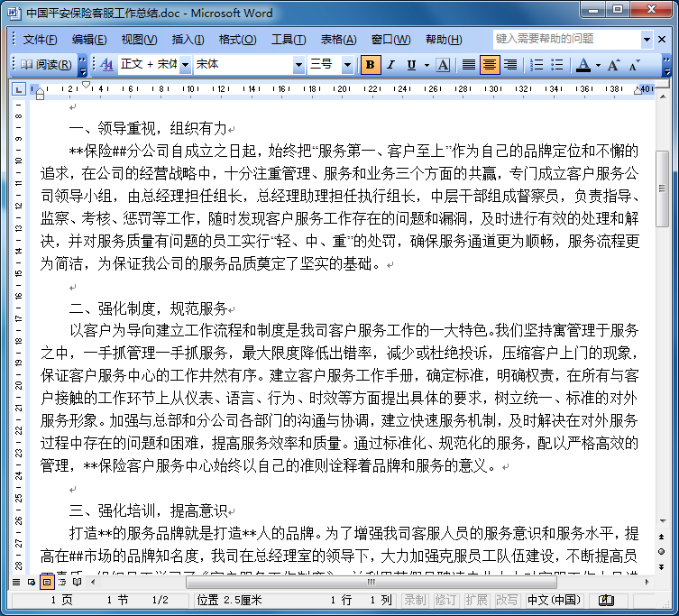
Task: Apply bulleted list formatting
Action: coord(557,65)
